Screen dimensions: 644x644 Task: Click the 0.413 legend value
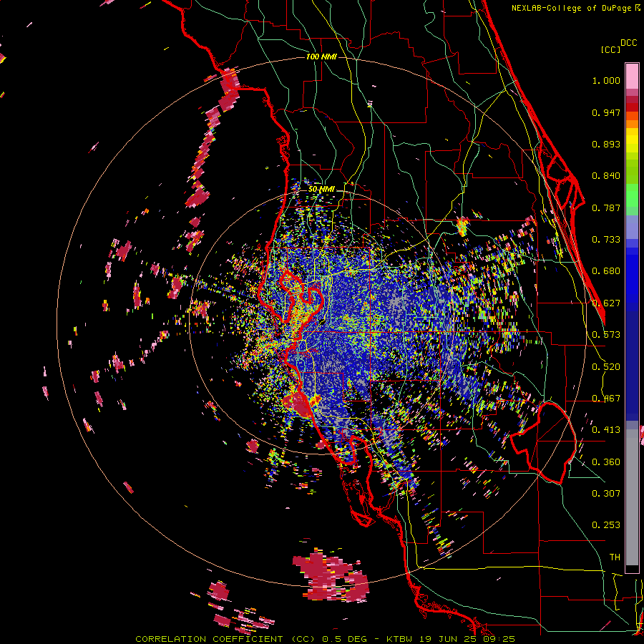[x=606, y=430]
